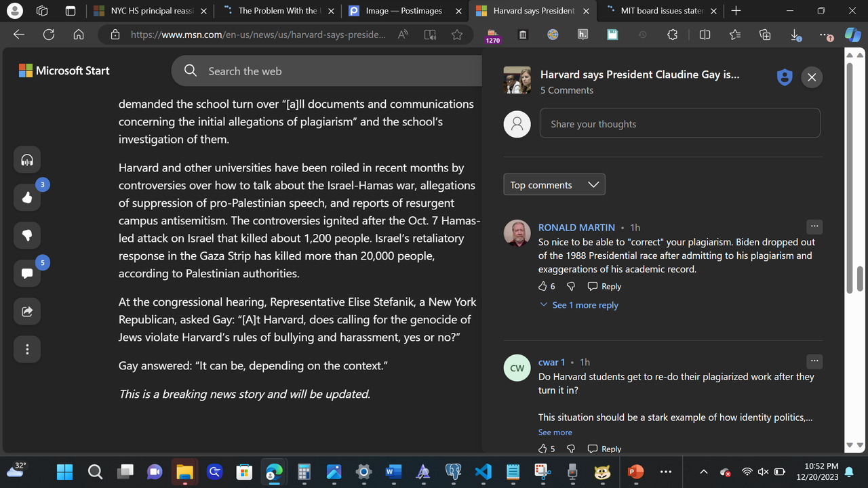Switch to NYC HS principal tab
This screenshot has height=488, width=868.
(x=149, y=11)
